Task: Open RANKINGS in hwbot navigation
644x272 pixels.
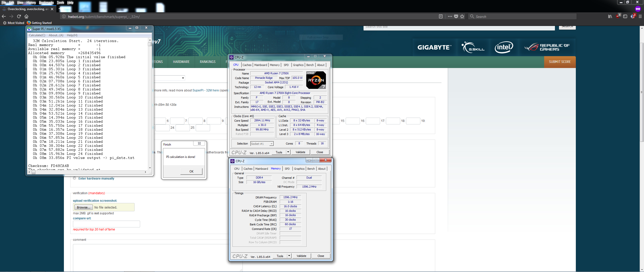Action: point(208,62)
